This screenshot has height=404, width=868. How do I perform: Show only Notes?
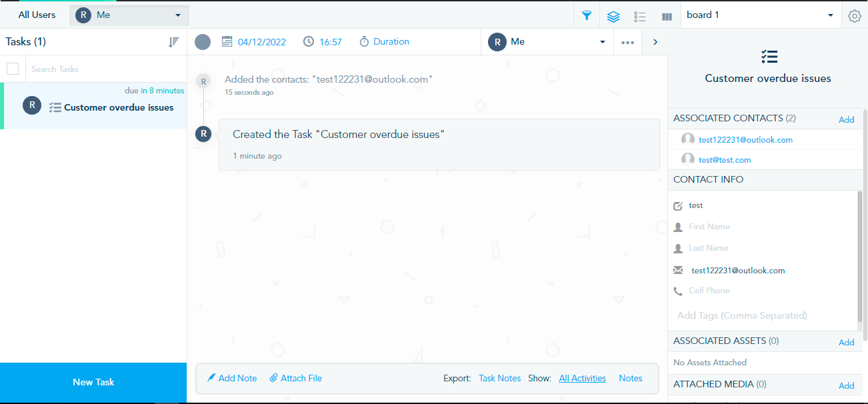631,378
